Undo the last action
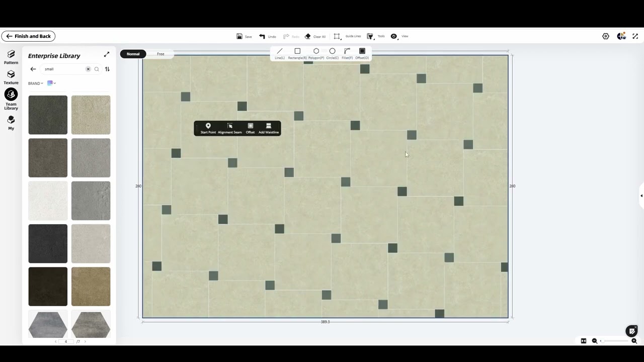Image resolution: width=644 pixels, height=362 pixels. 267,36
